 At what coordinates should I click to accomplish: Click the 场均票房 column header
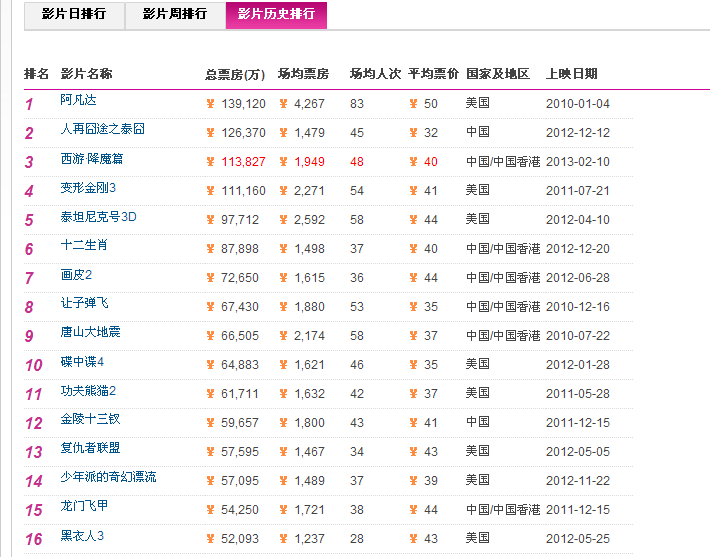[303, 73]
